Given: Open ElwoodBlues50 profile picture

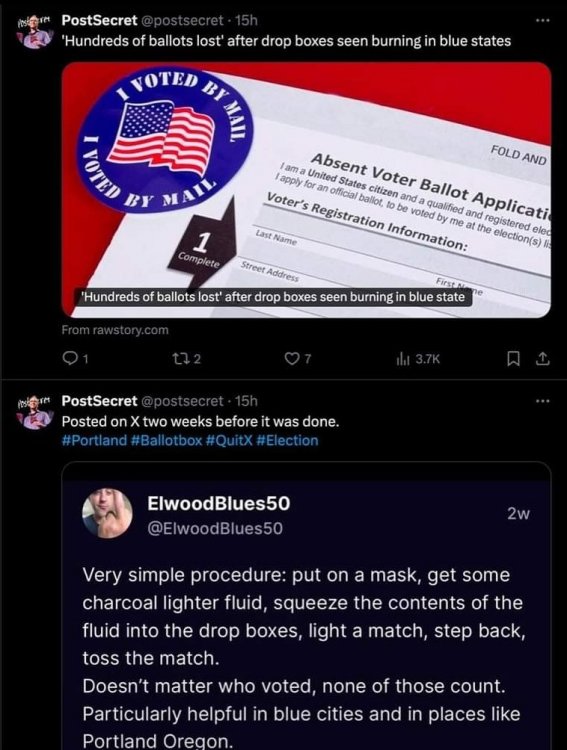Looking at the screenshot, I should [x=108, y=513].
